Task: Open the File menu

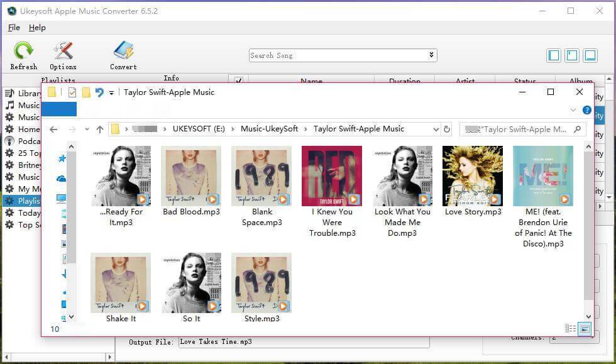Action: click(x=14, y=27)
